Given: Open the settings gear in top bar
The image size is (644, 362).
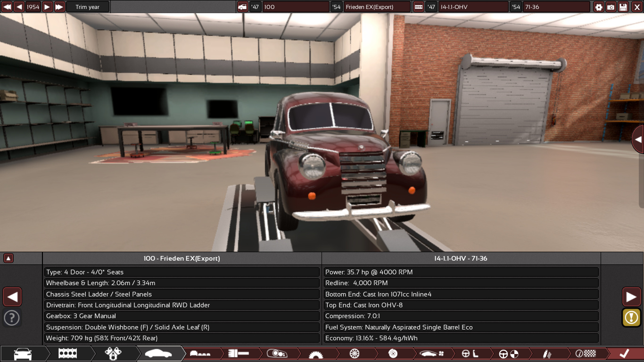Looking at the screenshot, I should coord(599,7).
